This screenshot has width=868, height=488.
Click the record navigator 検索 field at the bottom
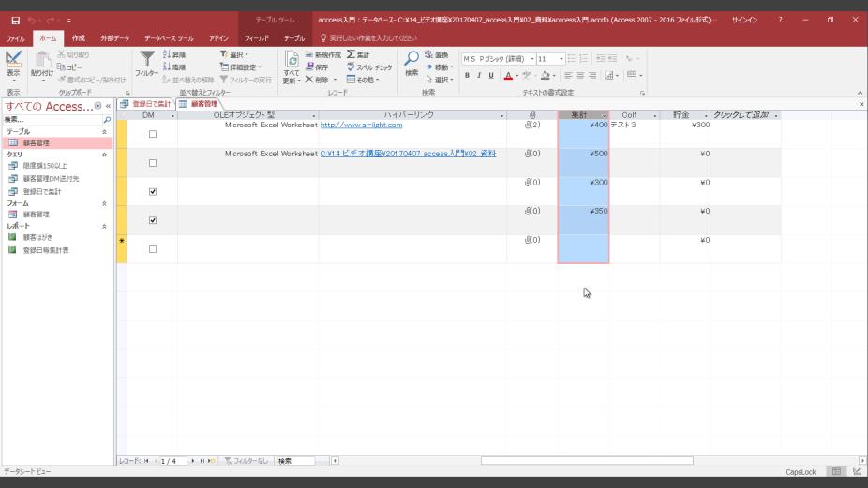coord(295,460)
